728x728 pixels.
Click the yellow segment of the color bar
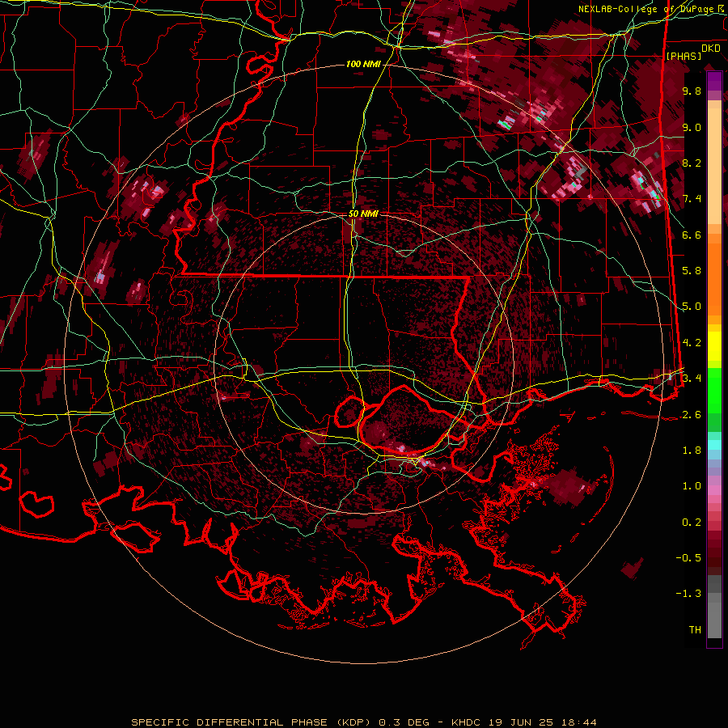pyautogui.click(x=714, y=346)
